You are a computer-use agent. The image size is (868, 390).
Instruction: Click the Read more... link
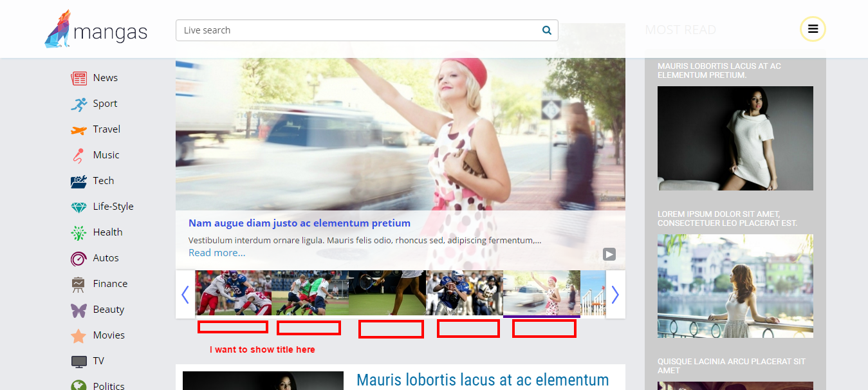click(217, 253)
